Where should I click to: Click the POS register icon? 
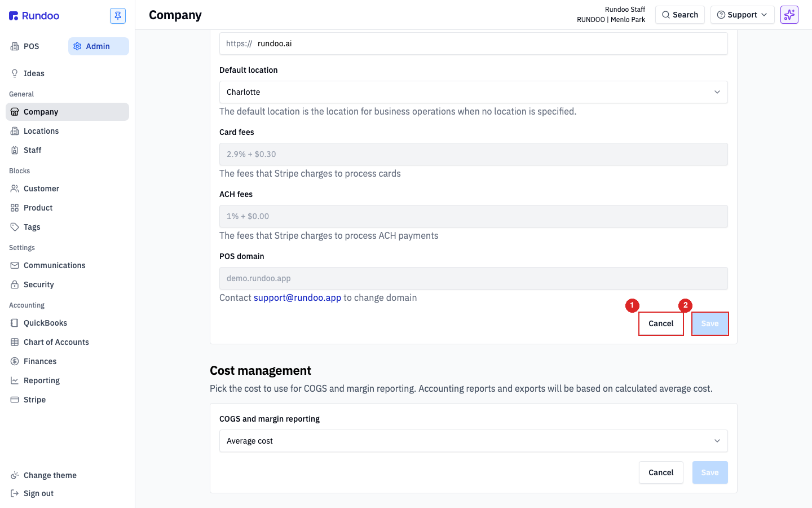coord(15,46)
